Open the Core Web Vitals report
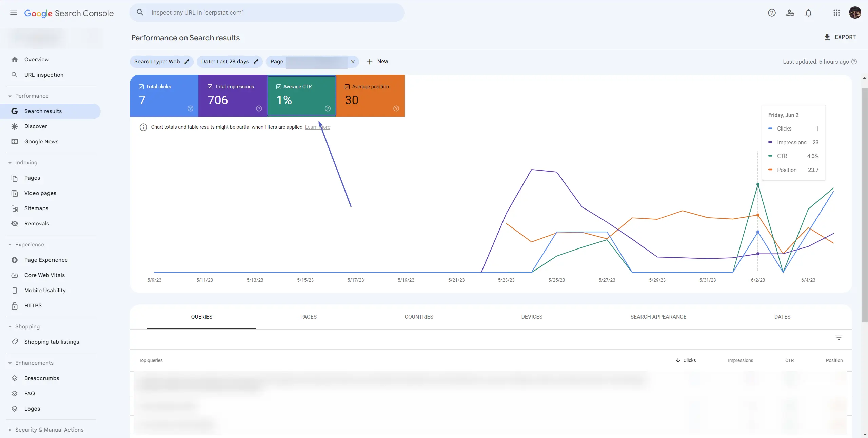 coord(44,275)
